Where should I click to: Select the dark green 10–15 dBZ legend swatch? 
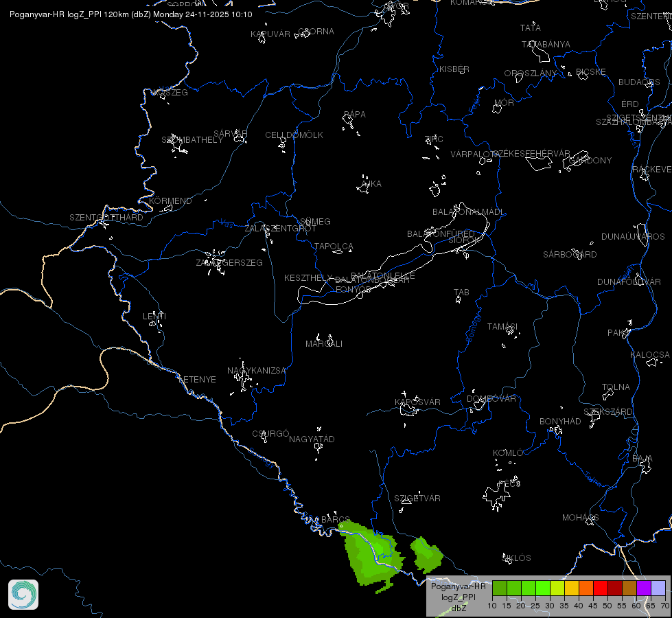click(x=499, y=588)
